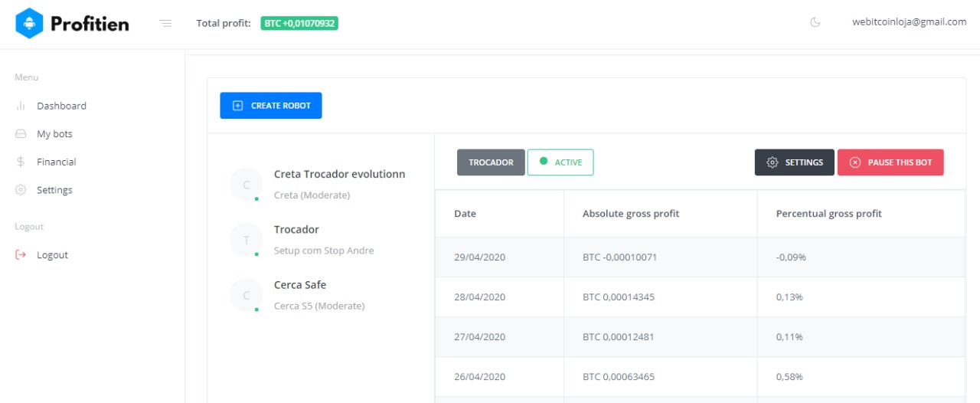Click the Profitien brand name

point(90,24)
